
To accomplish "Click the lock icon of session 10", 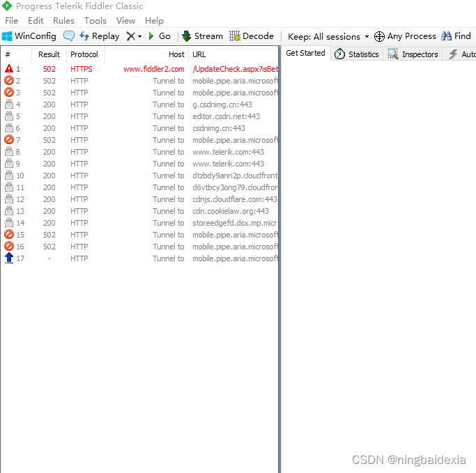I will click(x=9, y=175).
